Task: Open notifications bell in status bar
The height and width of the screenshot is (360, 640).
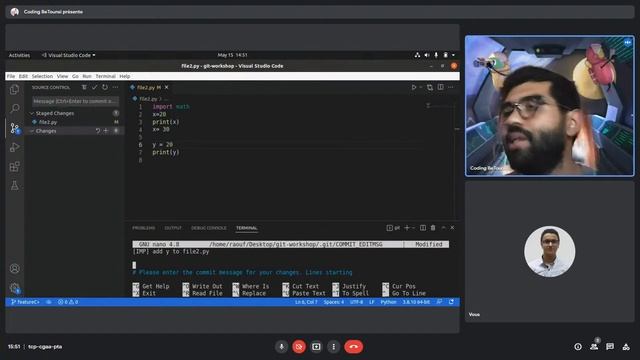Action: (x=451, y=302)
